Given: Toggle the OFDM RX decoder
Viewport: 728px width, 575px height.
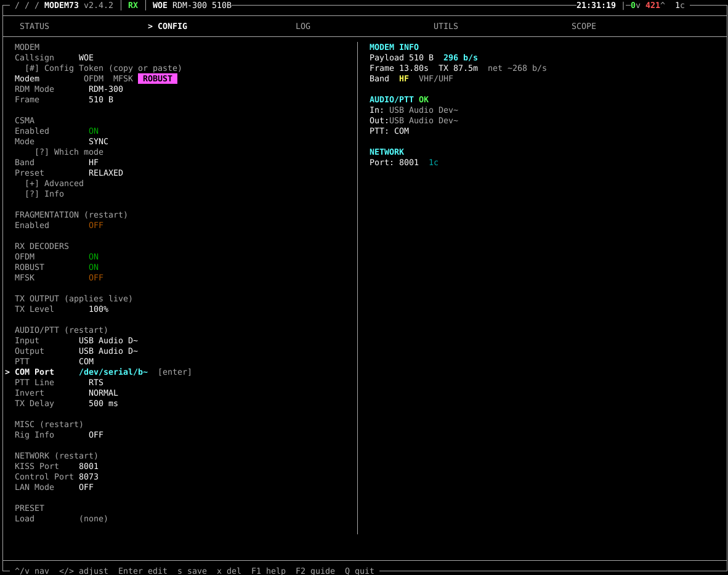Looking at the screenshot, I should 94,257.
